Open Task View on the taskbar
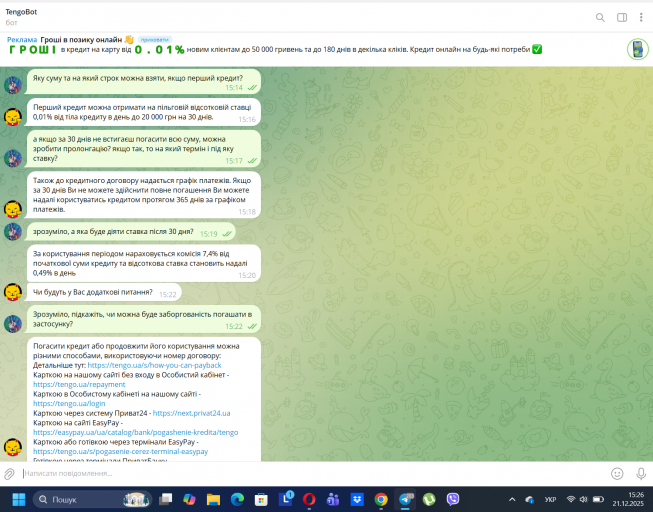This screenshot has width=653, height=512. click(166, 499)
